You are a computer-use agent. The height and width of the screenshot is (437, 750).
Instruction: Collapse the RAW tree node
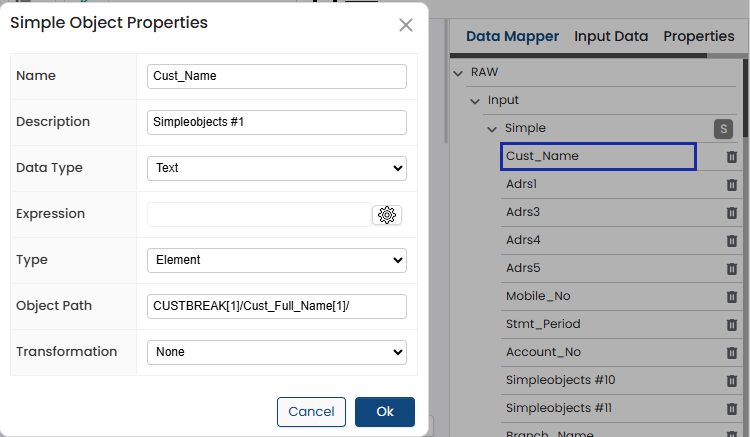(458, 73)
